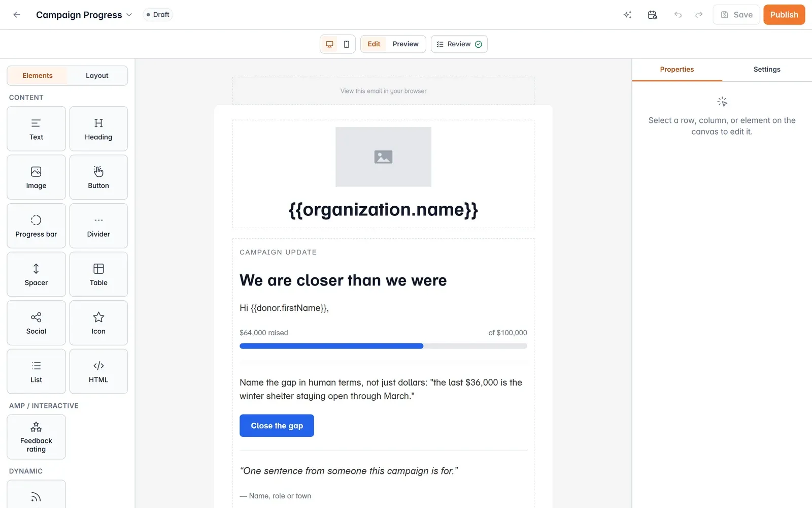Select Edit mode
Screen dimensions: 812x508
374,44
